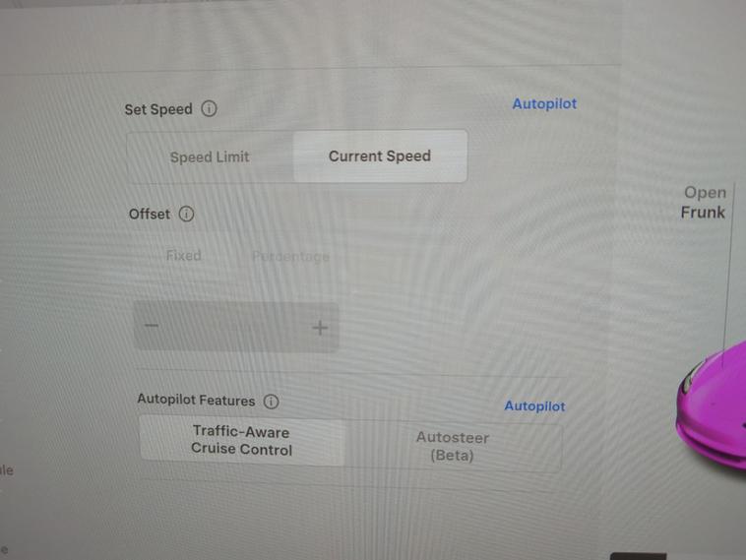Click the offset value between minus and plus
746x560 pixels.
coord(236,327)
